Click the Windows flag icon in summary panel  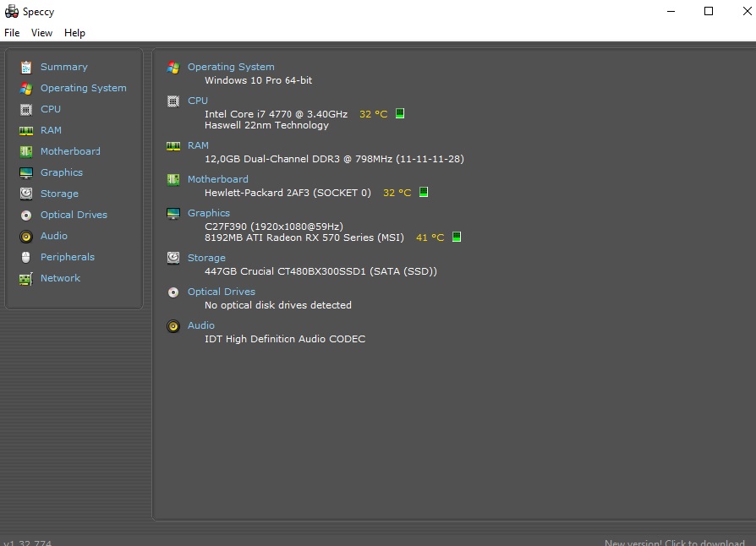point(173,68)
